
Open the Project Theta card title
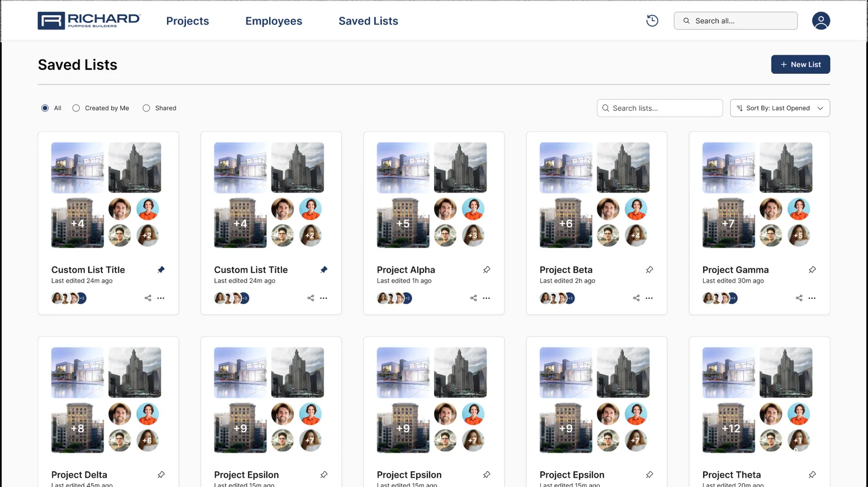pos(732,475)
